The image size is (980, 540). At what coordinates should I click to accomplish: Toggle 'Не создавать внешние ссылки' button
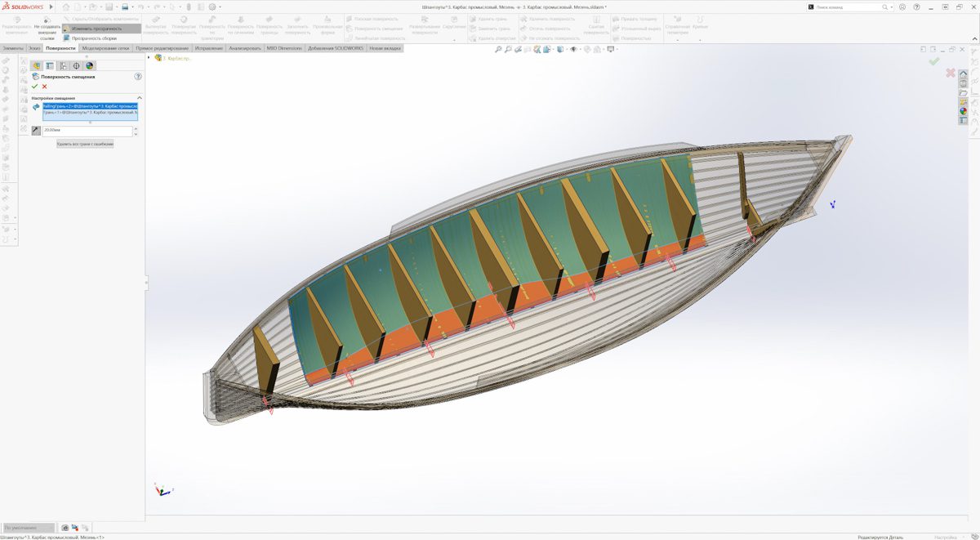click(47, 25)
